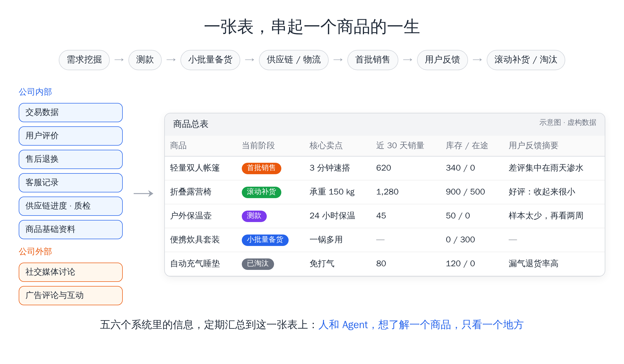Select the 供应链进度 · 质检 box

pos(71,206)
